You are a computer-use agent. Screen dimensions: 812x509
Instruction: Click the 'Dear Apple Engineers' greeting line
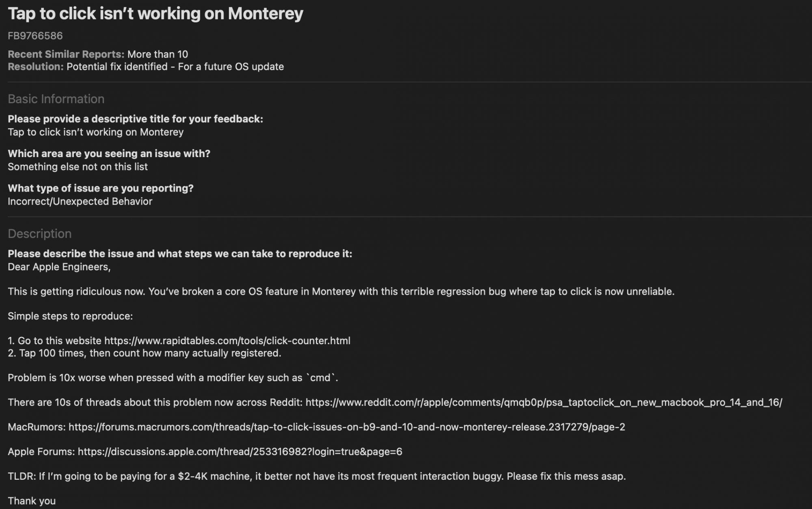tap(59, 267)
